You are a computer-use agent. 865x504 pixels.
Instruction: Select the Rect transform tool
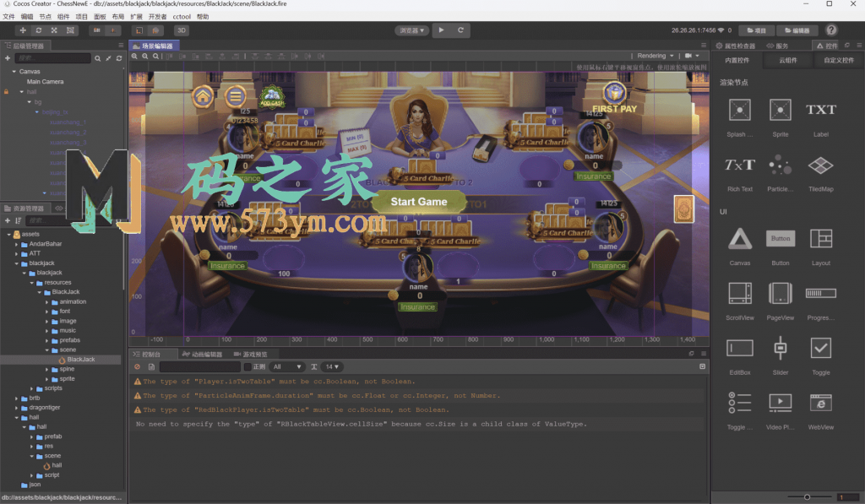[x=70, y=30]
